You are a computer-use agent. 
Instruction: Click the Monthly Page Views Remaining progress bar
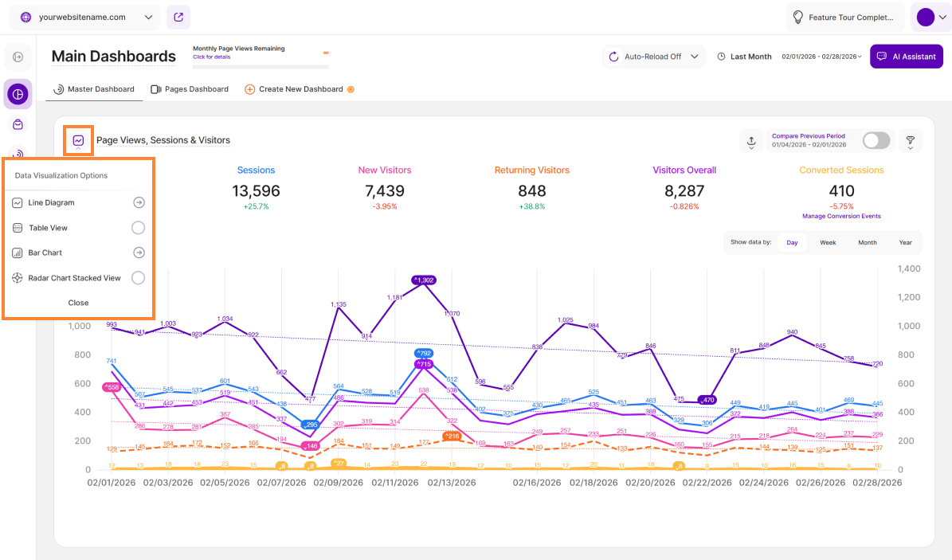click(x=261, y=66)
